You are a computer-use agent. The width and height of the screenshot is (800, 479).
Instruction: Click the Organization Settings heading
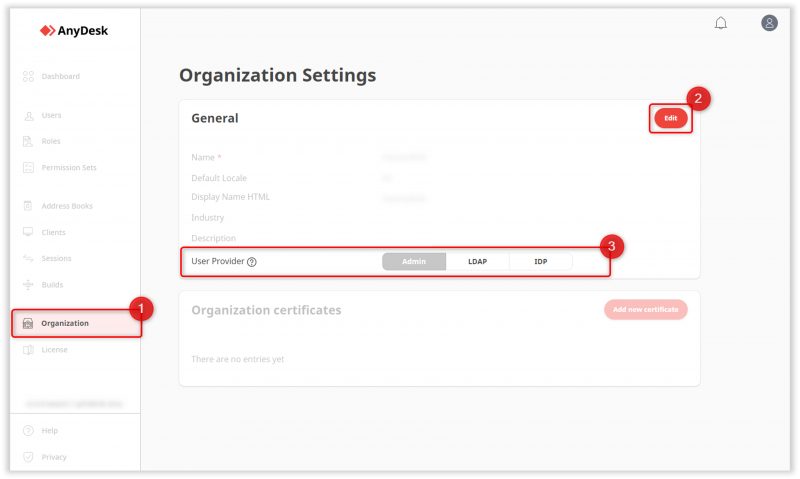pos(278,75)
